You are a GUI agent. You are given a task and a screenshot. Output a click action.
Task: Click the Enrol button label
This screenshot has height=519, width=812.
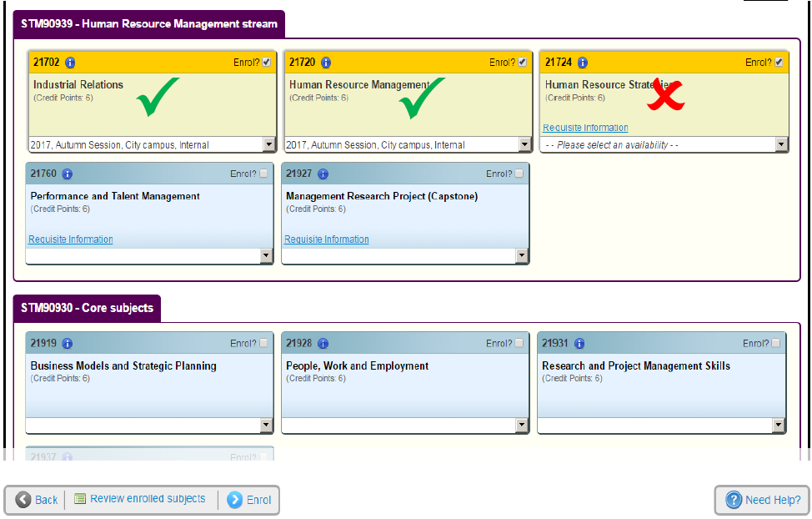[258, 501]
